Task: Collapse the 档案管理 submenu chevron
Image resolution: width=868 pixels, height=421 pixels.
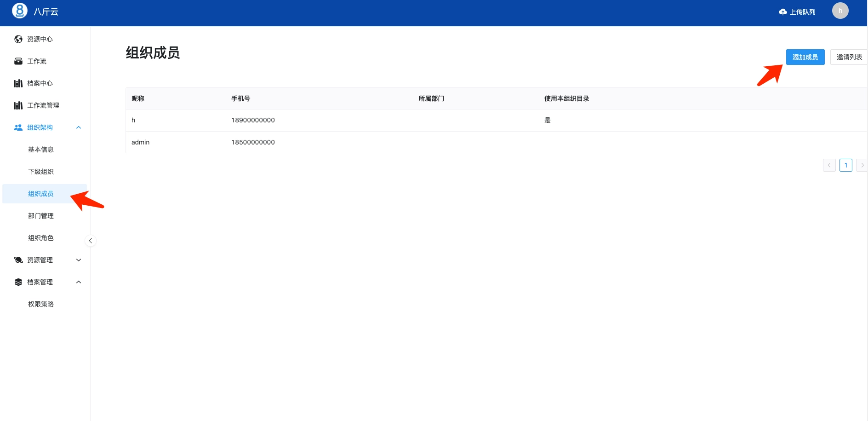Action: tap(79, 282)
